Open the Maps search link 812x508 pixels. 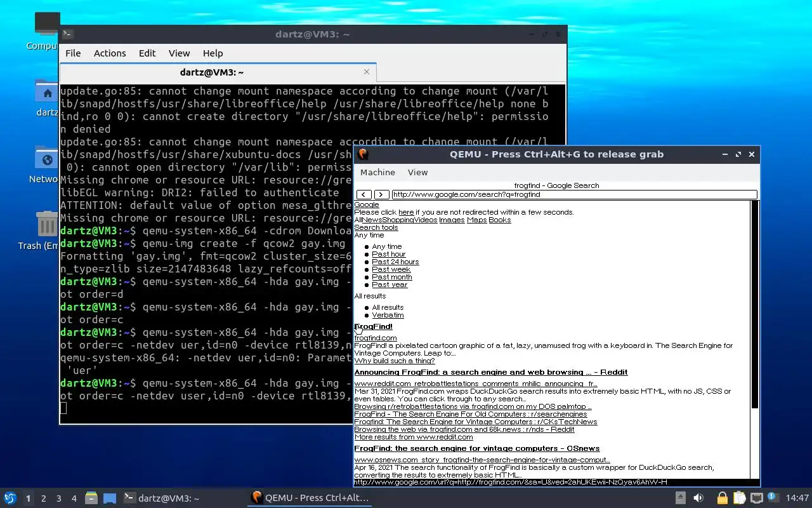tap(476, 220)
